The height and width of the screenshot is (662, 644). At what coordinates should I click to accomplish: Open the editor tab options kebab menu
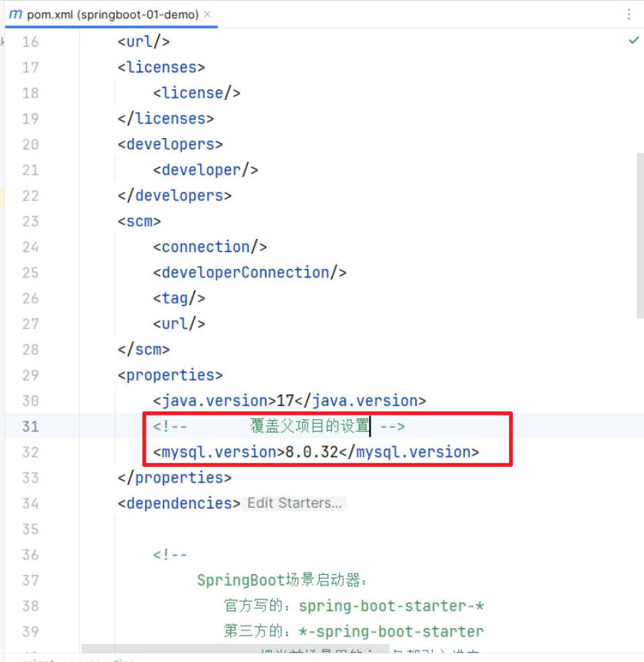pos(629,14)
